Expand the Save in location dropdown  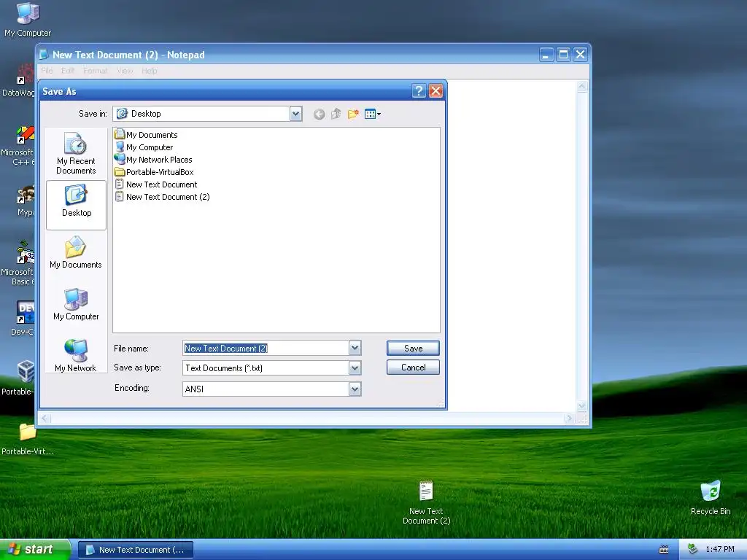coord(296,114)
